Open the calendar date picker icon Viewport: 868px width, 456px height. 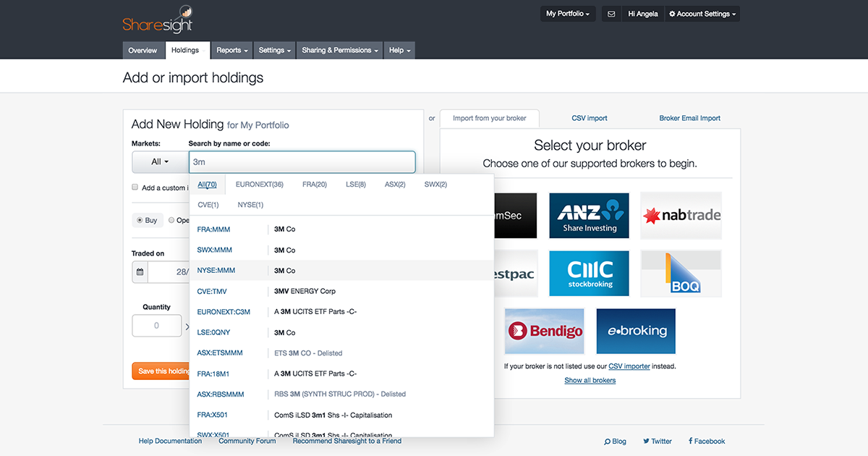[x=140, y=272]
